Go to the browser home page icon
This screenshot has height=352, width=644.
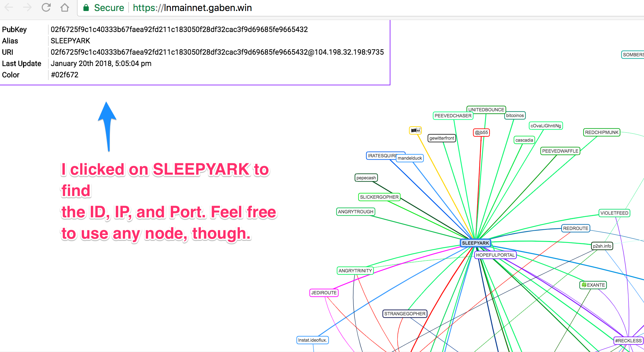click(65, 7)
